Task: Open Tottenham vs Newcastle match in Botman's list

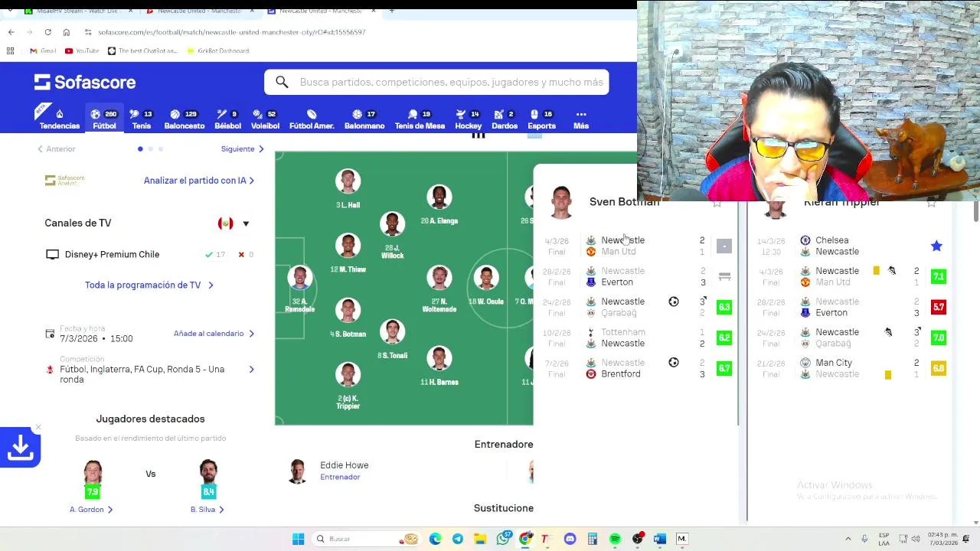Action: (638, 337)
